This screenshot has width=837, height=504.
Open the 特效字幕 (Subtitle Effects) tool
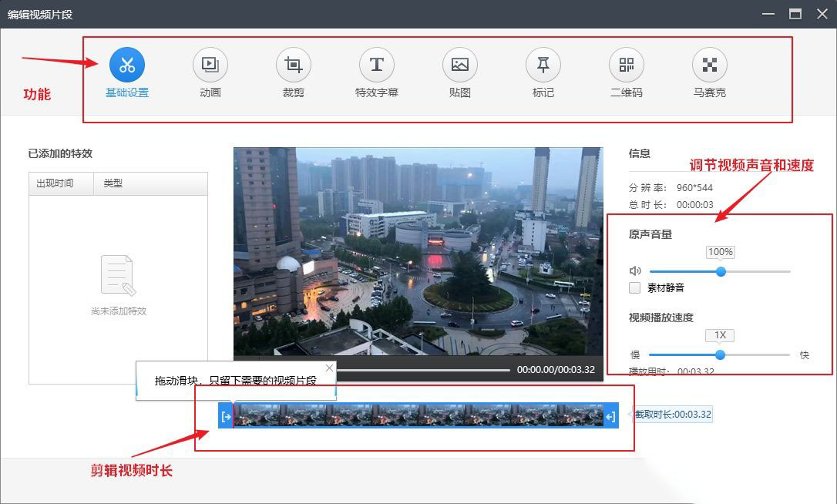click(x=376, y=66)
